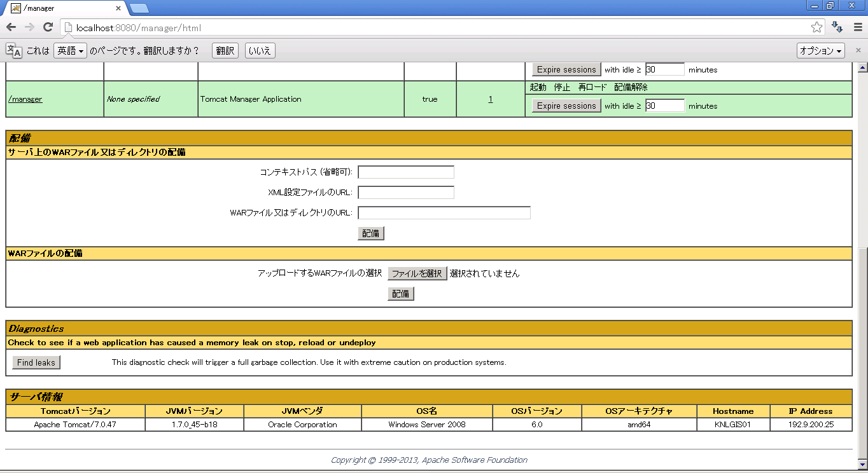868x473 pixels.
Task: Click the ファイルを選択 file chooser button
Action: 417,273
